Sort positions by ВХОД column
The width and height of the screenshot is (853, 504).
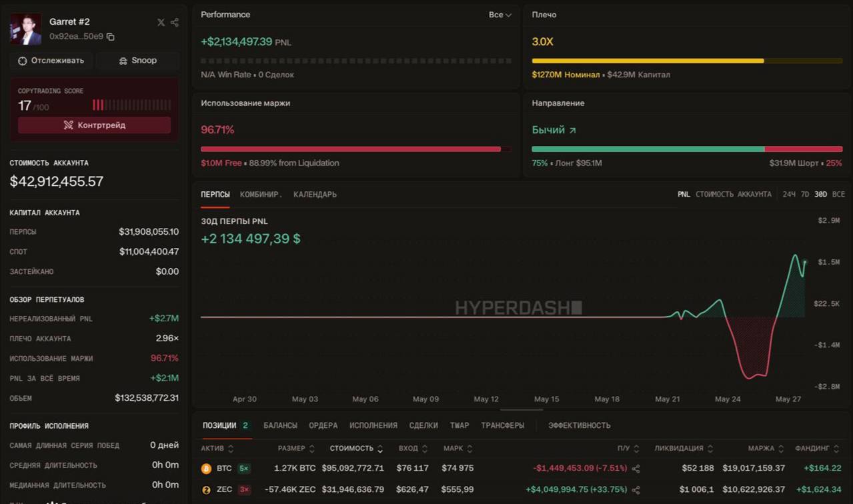(x=413, y=449)
